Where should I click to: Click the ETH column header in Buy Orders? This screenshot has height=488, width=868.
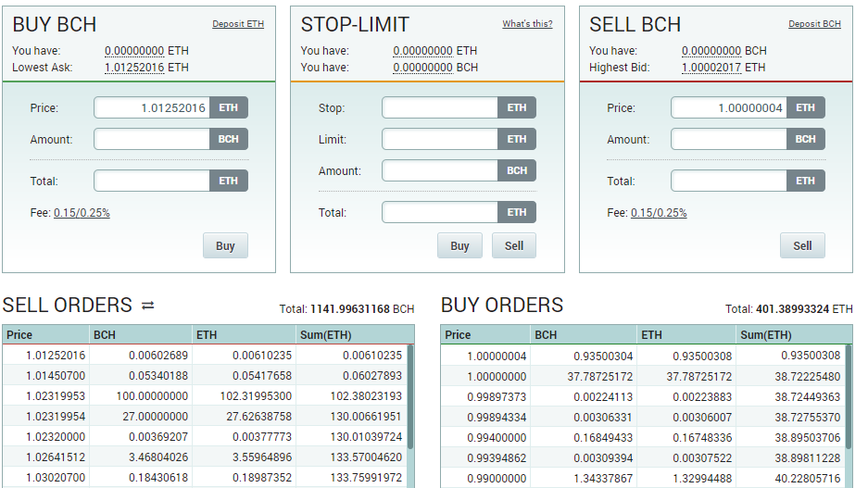(x=686, y=334)
